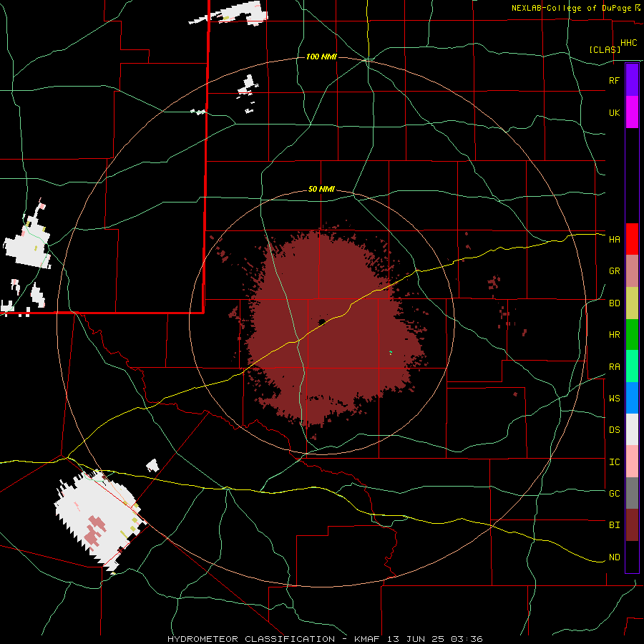Image resolution: width=644 pixels, height=644 pixels.
Task: Click the black radar site dot at center
Action: coord(322,321)
